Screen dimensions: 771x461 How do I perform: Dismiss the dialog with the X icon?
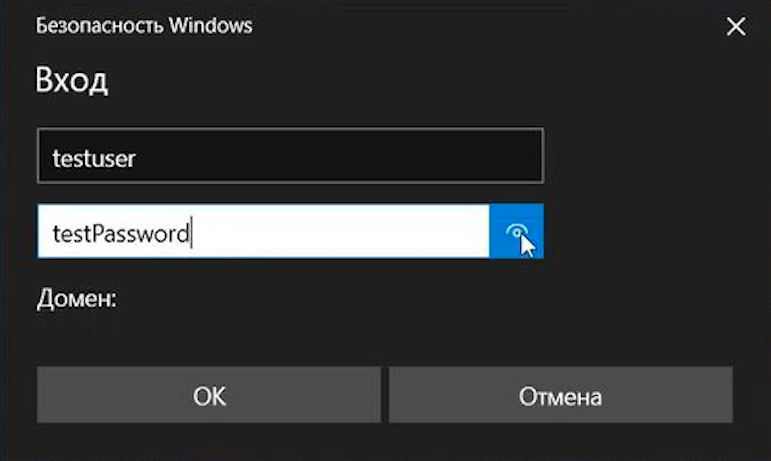(736, 27)
